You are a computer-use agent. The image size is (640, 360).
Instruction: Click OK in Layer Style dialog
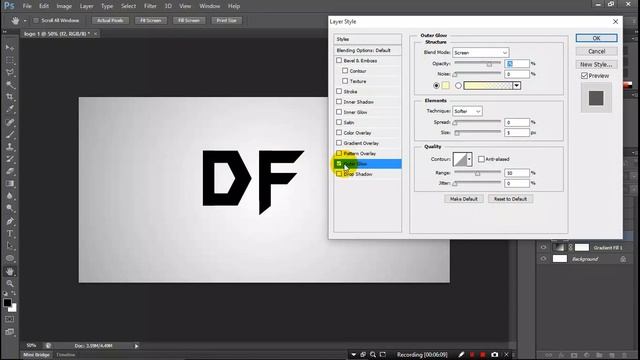(596, 38)
